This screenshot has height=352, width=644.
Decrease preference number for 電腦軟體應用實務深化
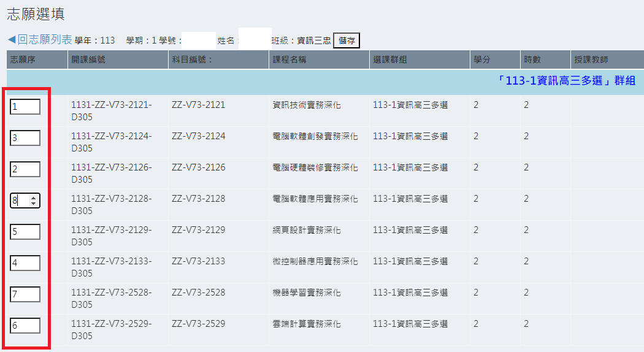[34, 204]
